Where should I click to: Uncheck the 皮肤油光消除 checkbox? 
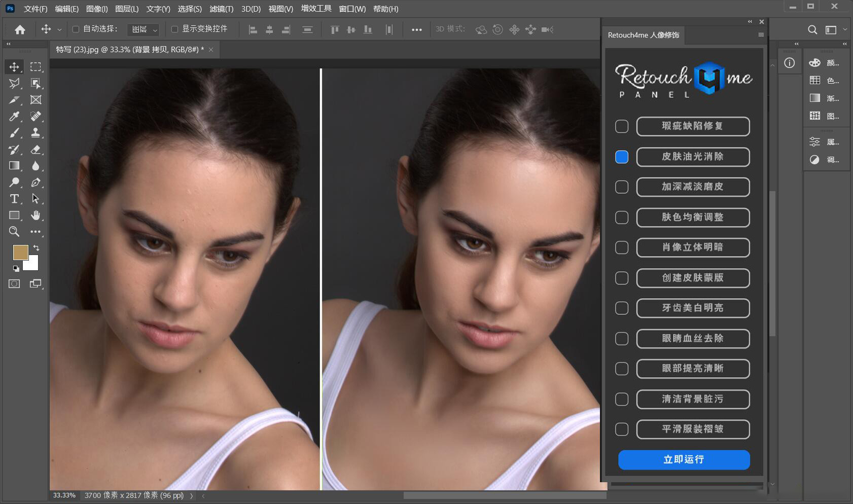(621, 157)
